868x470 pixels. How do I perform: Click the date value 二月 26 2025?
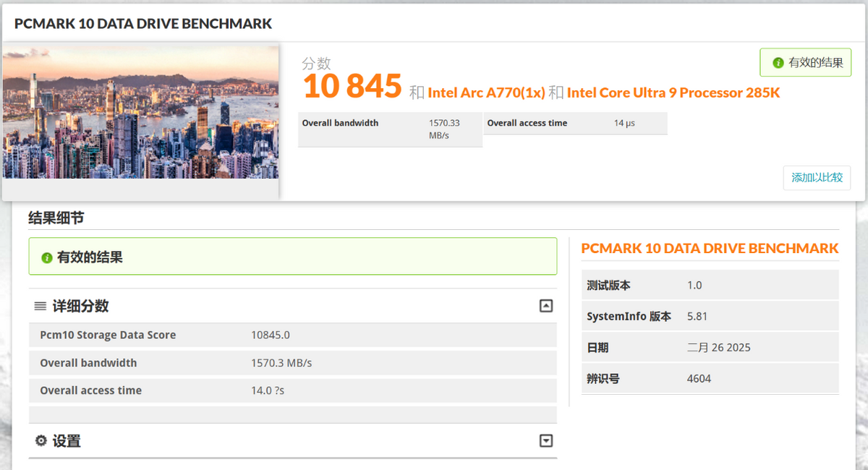719,347
